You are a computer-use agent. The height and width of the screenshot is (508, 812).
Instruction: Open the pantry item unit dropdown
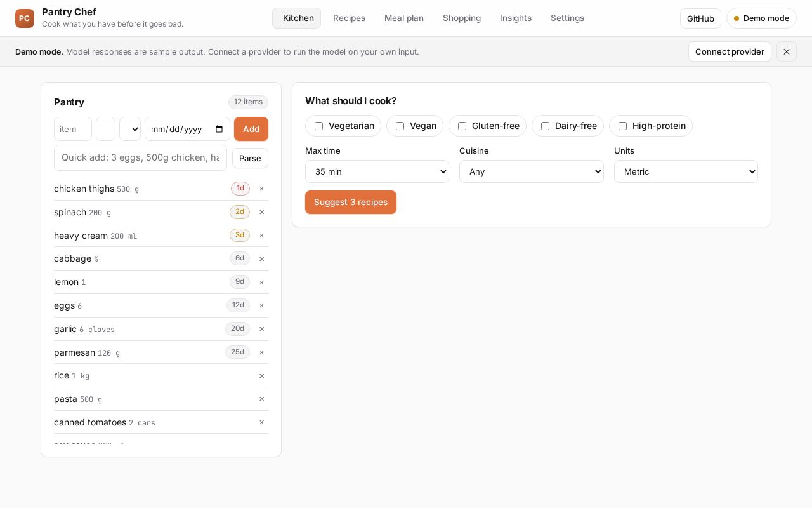130,129
